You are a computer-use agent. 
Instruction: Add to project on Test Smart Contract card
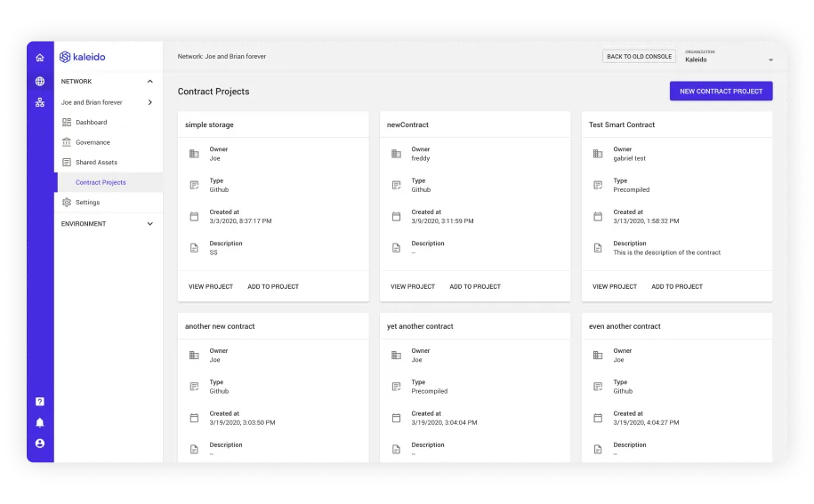pos(677,287)
